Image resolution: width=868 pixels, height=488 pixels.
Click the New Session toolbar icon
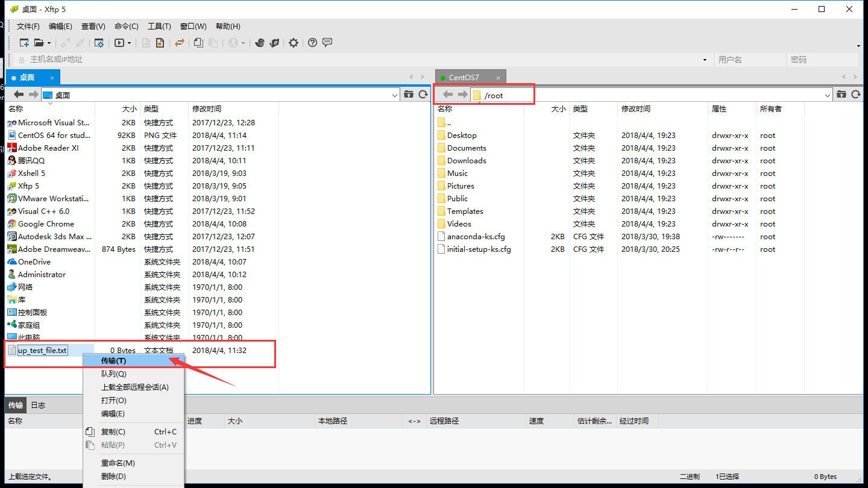pos(24,43)
